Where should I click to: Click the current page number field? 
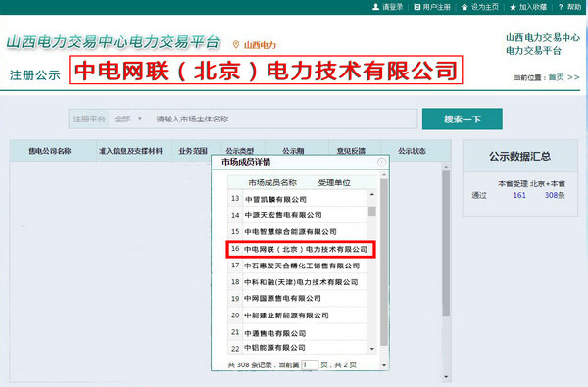coord(310,364)
